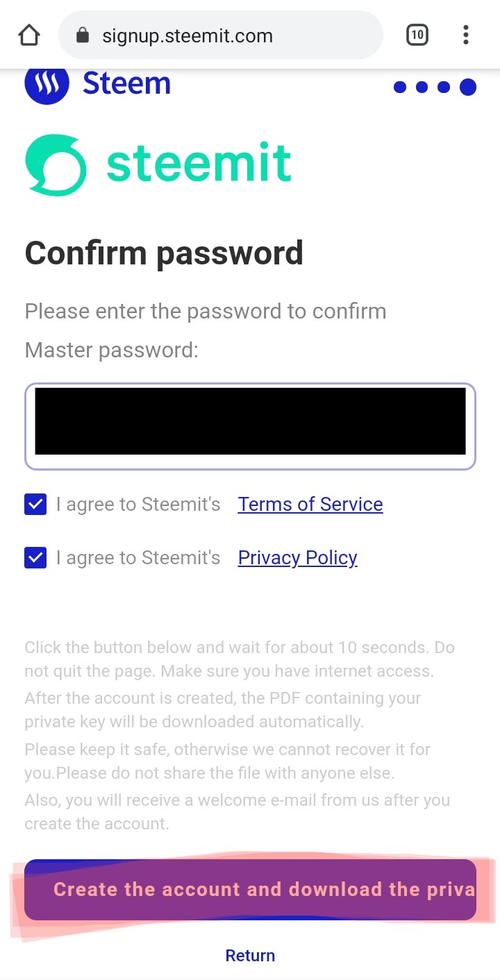Select the first progress step dot
This screenshot has width=500, height=980.
(x=399, y=87)
